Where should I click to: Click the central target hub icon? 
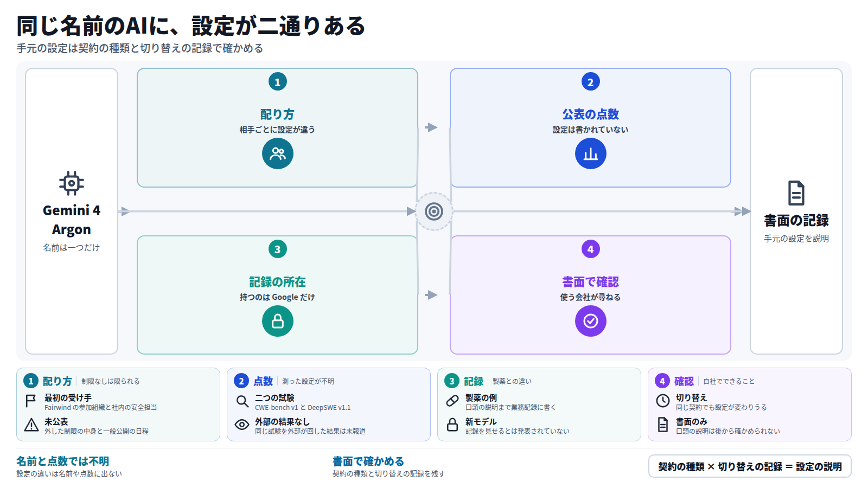pos(434,211)
